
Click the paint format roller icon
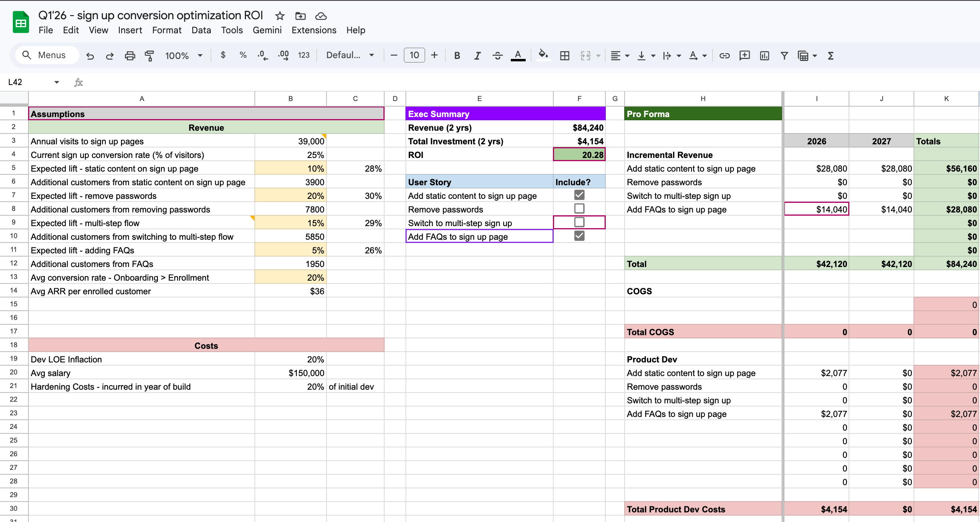[x=149, y=56]
